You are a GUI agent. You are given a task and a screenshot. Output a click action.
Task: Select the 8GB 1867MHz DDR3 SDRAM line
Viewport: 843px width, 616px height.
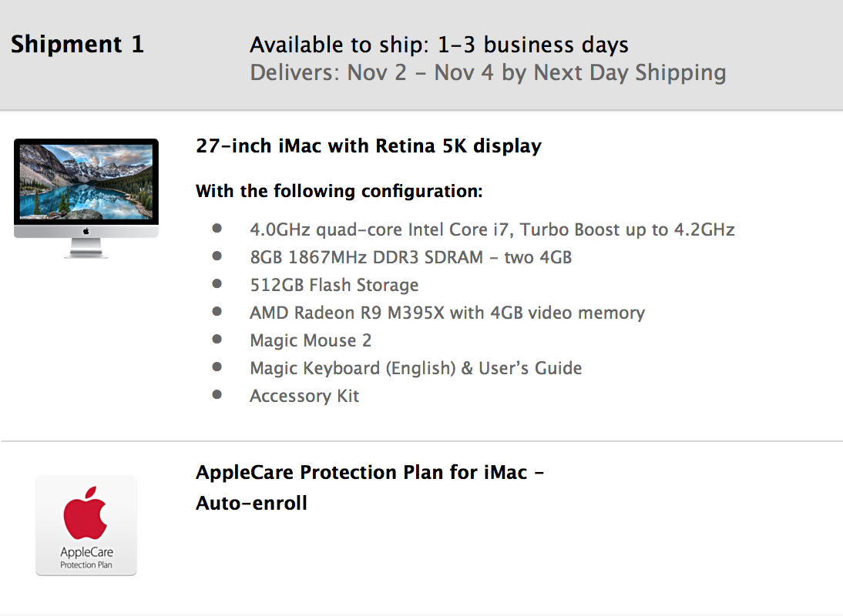click(411, 257)
